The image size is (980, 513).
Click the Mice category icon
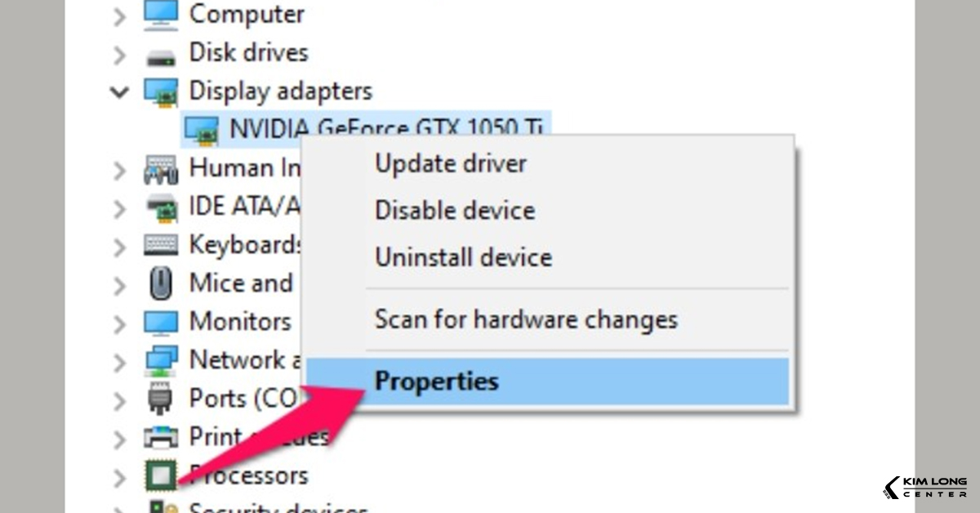pyautogui.click(x=161, y=283)
